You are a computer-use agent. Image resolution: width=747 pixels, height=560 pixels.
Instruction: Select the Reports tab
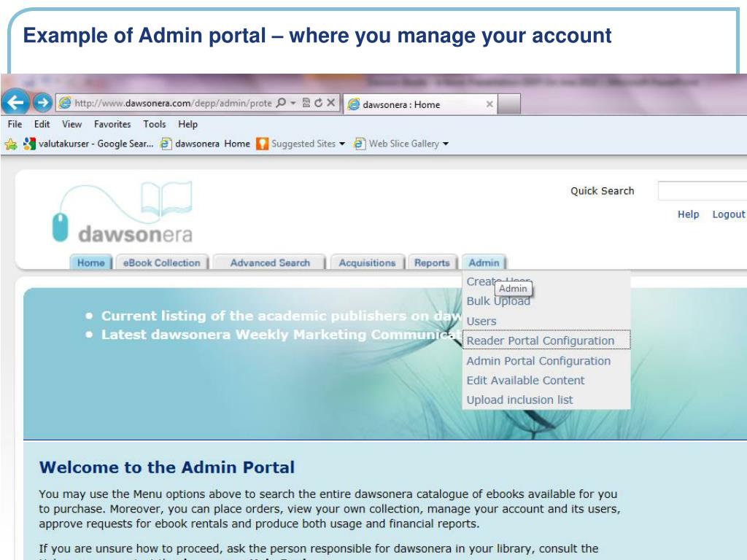pyautogui.click(x=432, y=262)
